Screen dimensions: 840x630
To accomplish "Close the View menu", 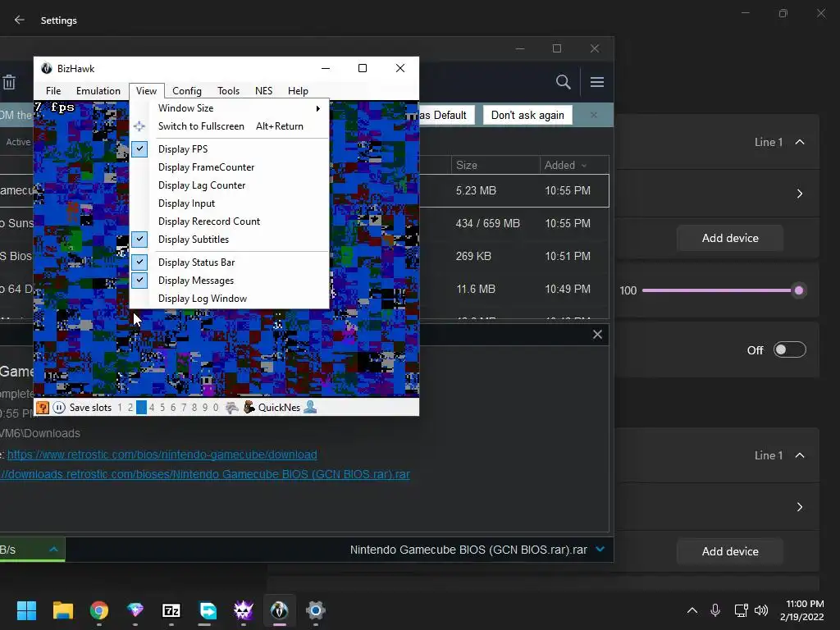I will 146,91.
